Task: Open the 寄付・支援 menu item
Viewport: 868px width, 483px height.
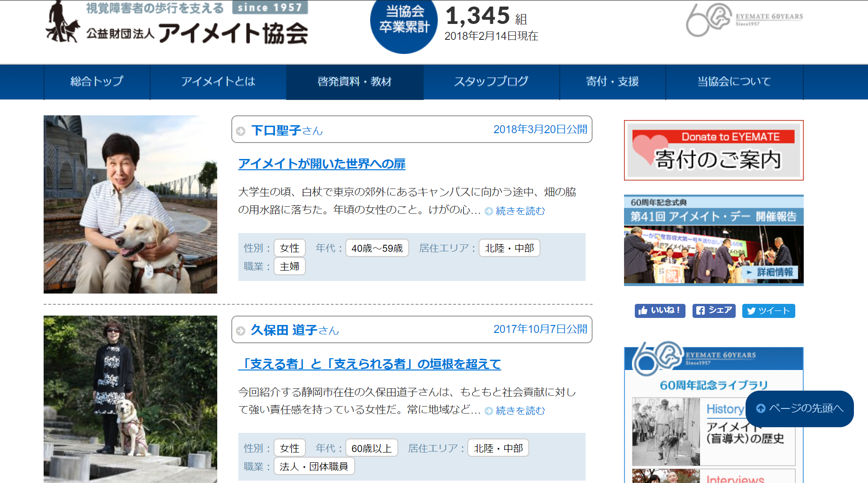Action: point(612,82)
